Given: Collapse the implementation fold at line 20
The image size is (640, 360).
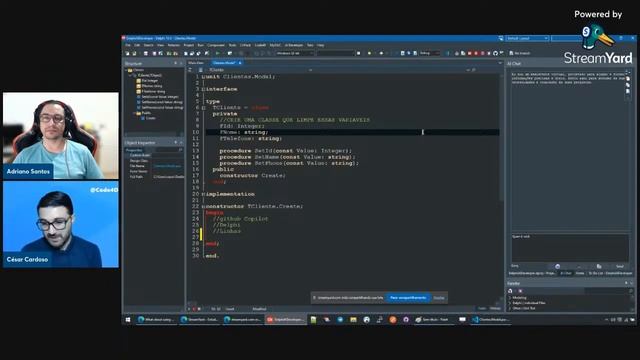Looking at the screenshot, I should pos(203,194).
